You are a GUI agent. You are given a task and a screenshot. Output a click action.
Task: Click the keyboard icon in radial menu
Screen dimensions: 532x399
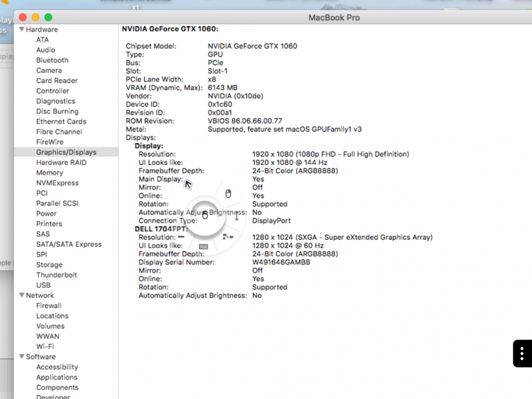point(203,247)
